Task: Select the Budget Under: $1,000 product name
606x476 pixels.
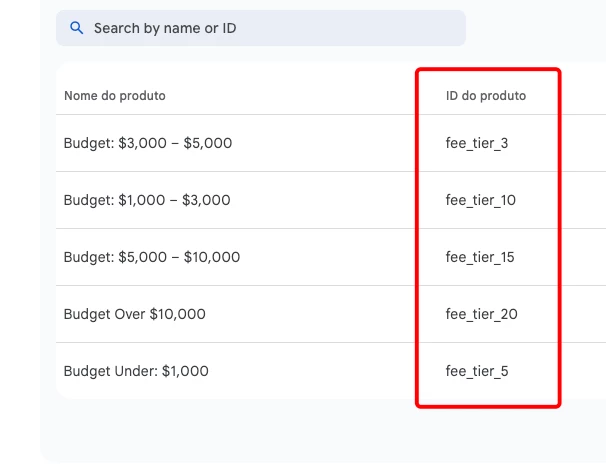Action: (136, 371)
